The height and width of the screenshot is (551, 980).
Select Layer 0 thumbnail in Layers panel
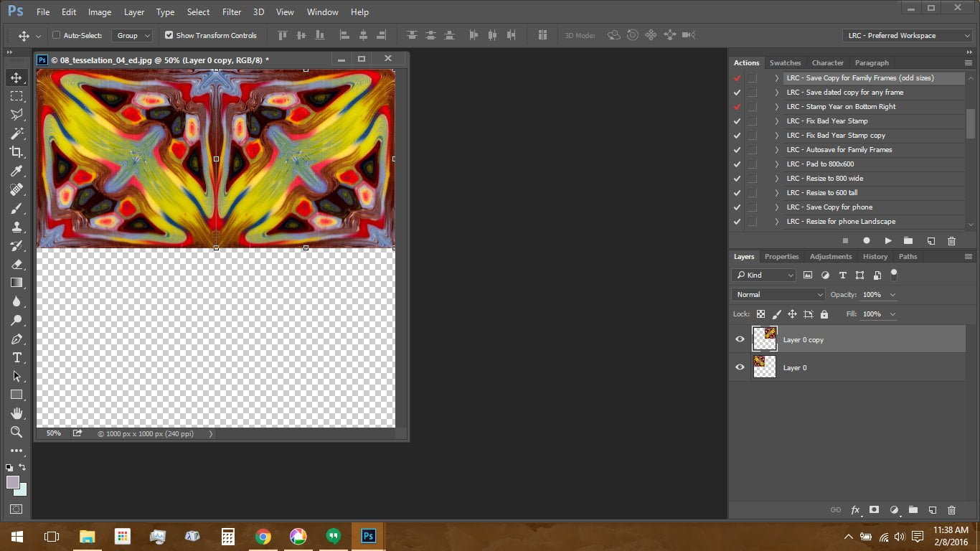tap(764, 367)
